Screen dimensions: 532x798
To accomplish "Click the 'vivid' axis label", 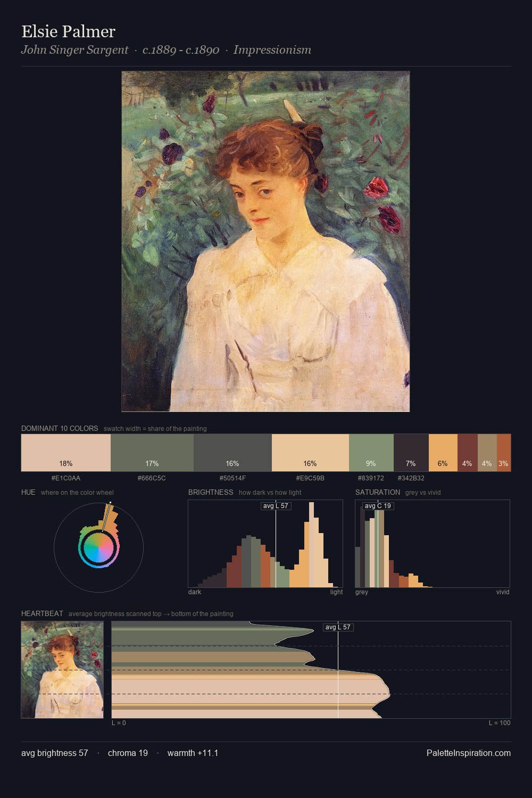I will [503, 592].
